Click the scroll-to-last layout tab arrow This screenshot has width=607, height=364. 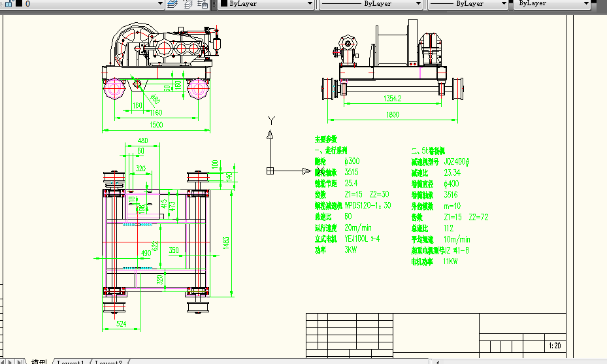click(20, 361)
